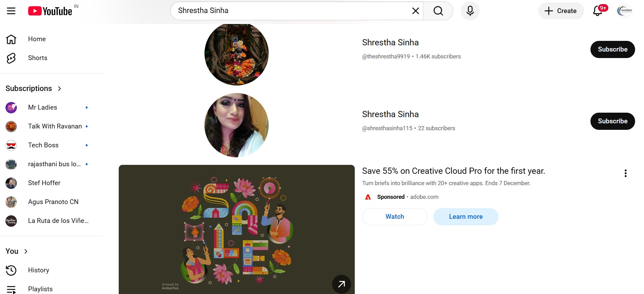Viewport: 644px width, 294px height.
Task: Clear the search box text
Action: coord(415,11)
